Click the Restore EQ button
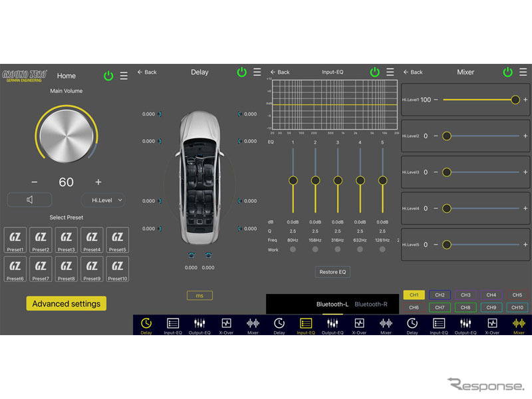 [332, 272]
